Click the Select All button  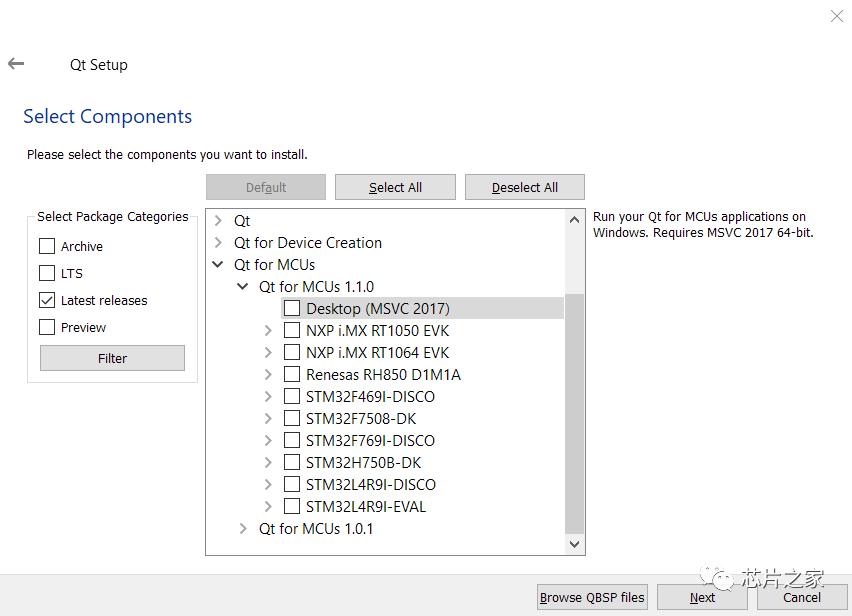click(395, 187)
